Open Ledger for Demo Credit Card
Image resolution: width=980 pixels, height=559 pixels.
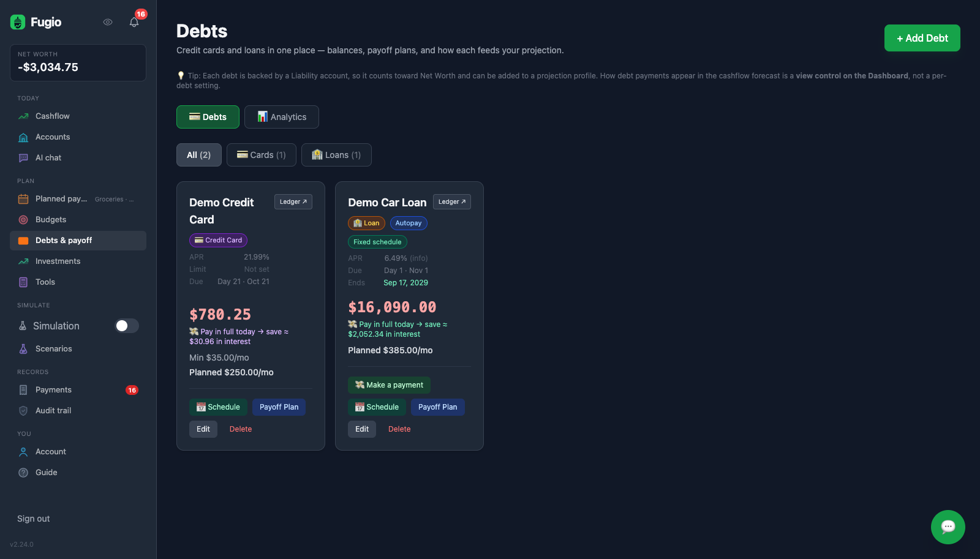293,202
